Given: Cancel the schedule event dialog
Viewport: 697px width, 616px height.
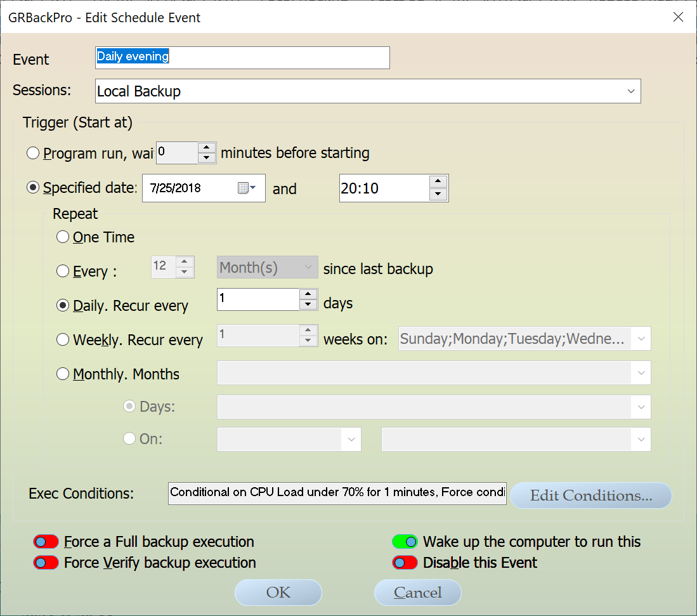Looking at the screenshot, I should [x=417, y=593].
